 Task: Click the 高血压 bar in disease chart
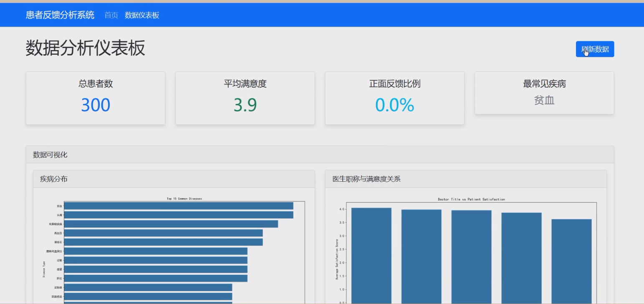(x=163, y=233)
